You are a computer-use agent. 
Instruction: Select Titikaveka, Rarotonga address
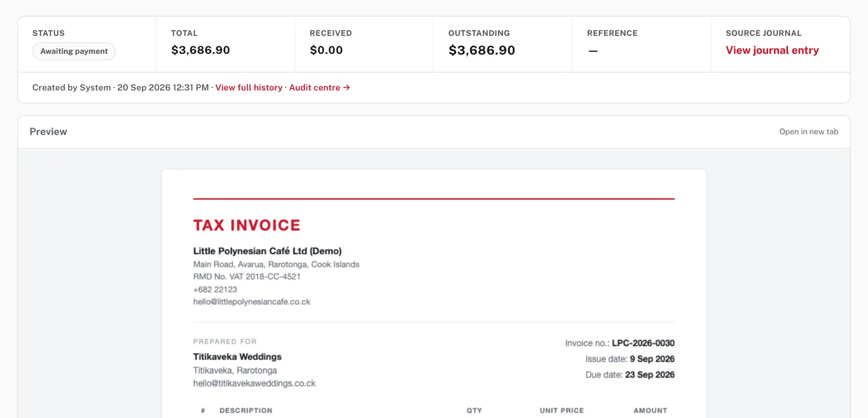[235, 370]
